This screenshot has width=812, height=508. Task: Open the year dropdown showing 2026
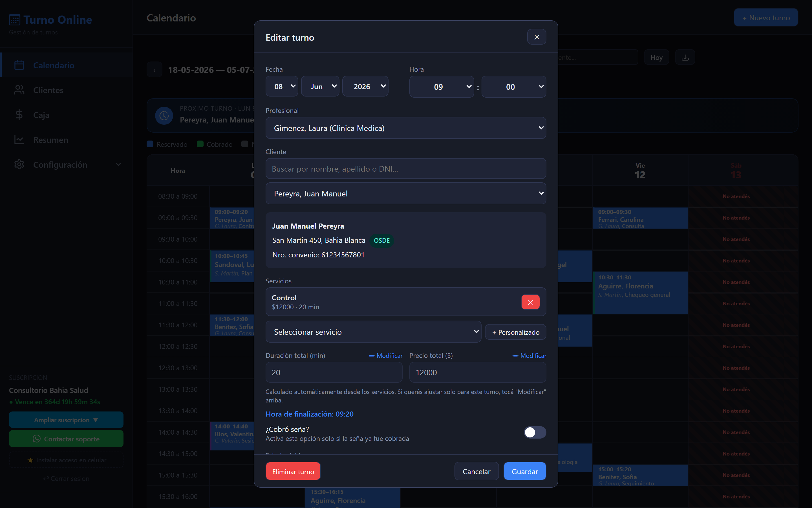(x=365, y=86)
